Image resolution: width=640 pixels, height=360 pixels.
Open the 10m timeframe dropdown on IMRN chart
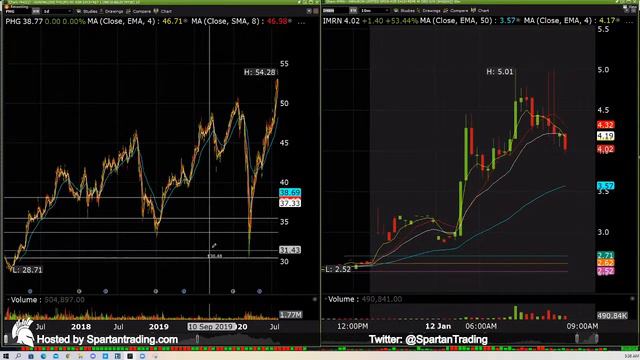pos(375,11)
